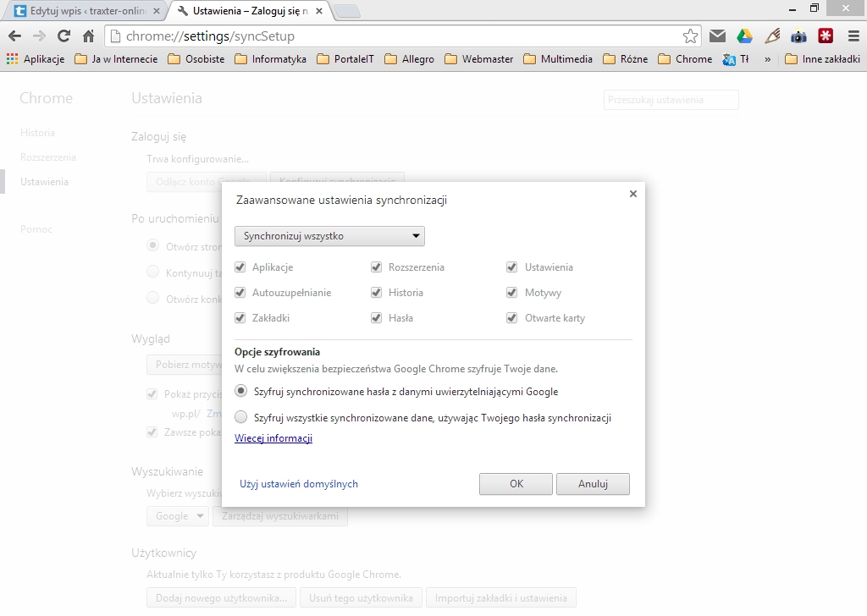Open the Google search engine dropdown
The height and width of the screenshot is (616, 867).
coord(178,516)
